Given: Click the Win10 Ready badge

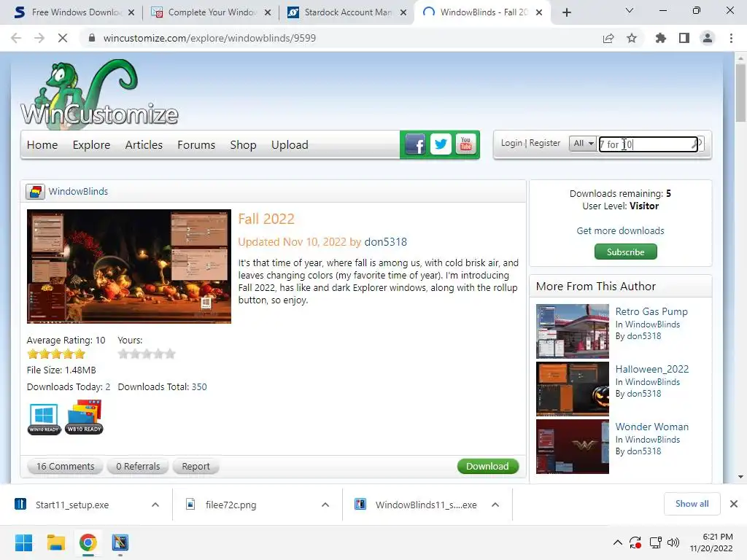Looking at the screenshot, I should click(x=44, y=419).
